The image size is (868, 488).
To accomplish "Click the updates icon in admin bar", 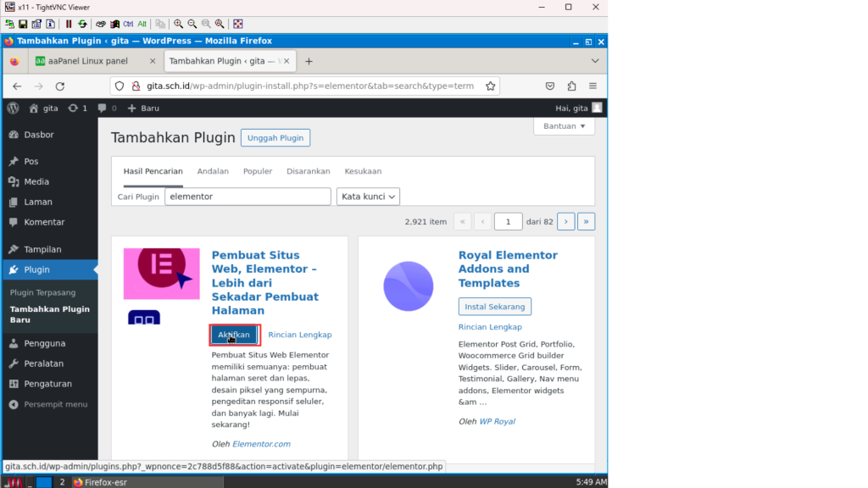I will [x=77, y=108].
